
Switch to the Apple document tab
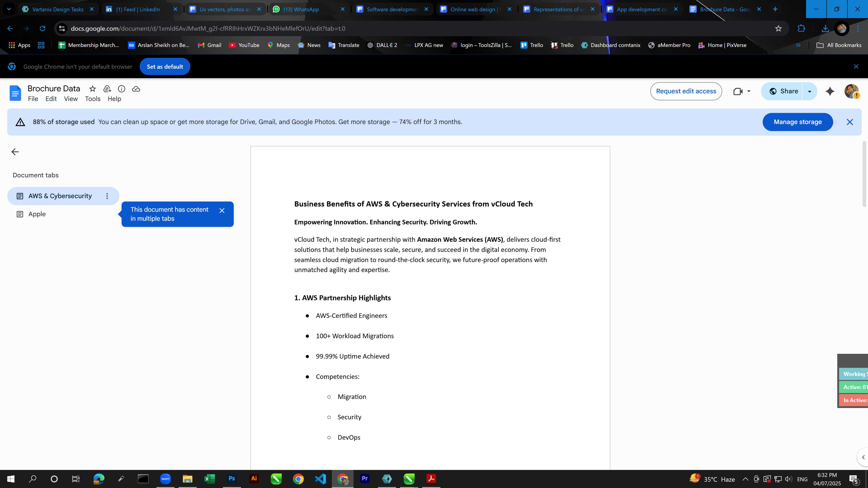[x=37, y=214]
